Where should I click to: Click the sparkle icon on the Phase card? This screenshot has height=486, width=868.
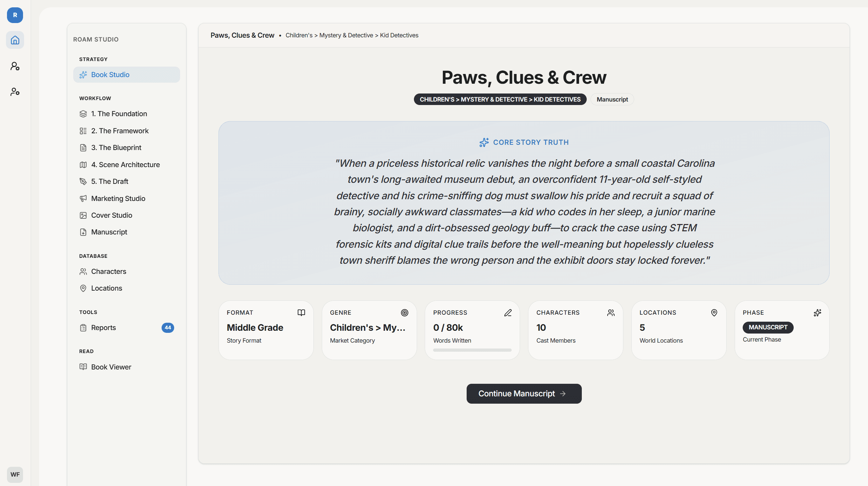click(x=817, y=313)
